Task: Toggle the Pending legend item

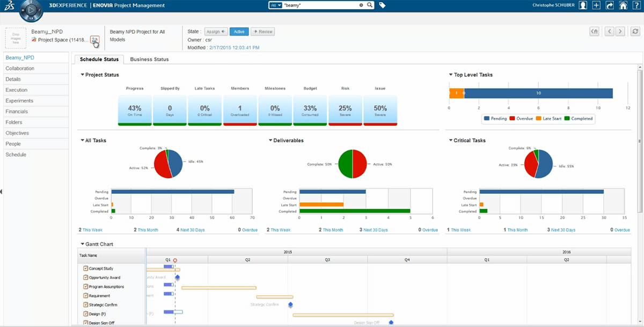Action: (x=495, y=119)
